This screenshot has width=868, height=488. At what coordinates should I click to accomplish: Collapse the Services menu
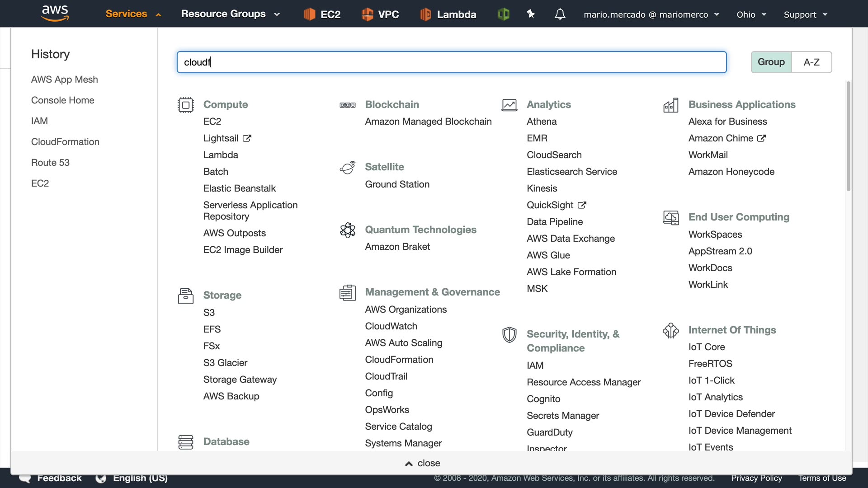click(x=133, y=14)
